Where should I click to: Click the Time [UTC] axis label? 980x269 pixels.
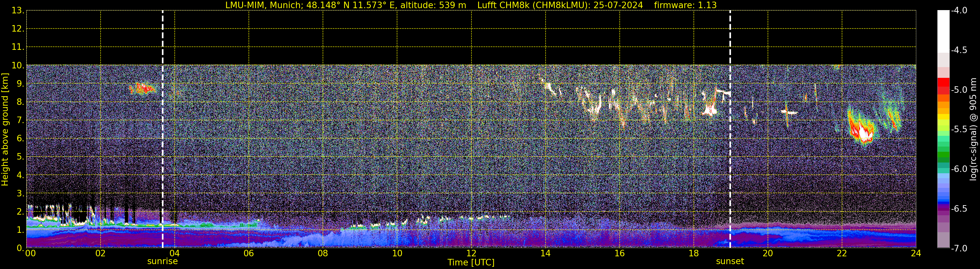pyautogui.click(x=471, y=262)
